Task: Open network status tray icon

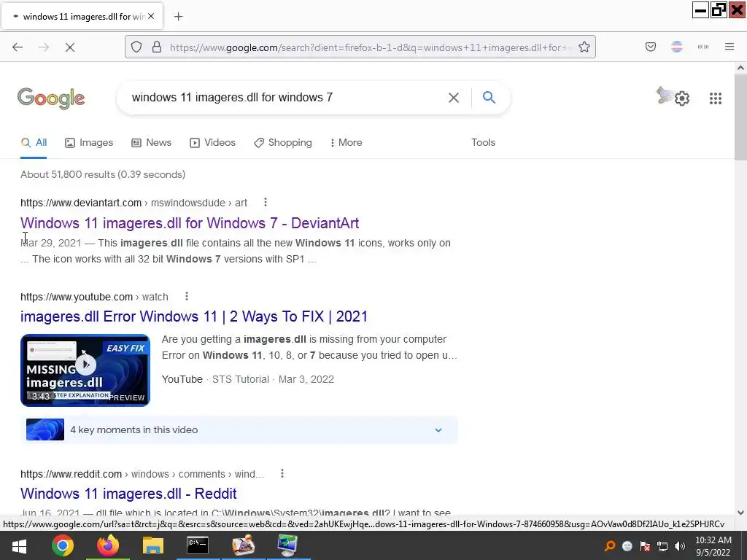Action: [x=662, y=546]
